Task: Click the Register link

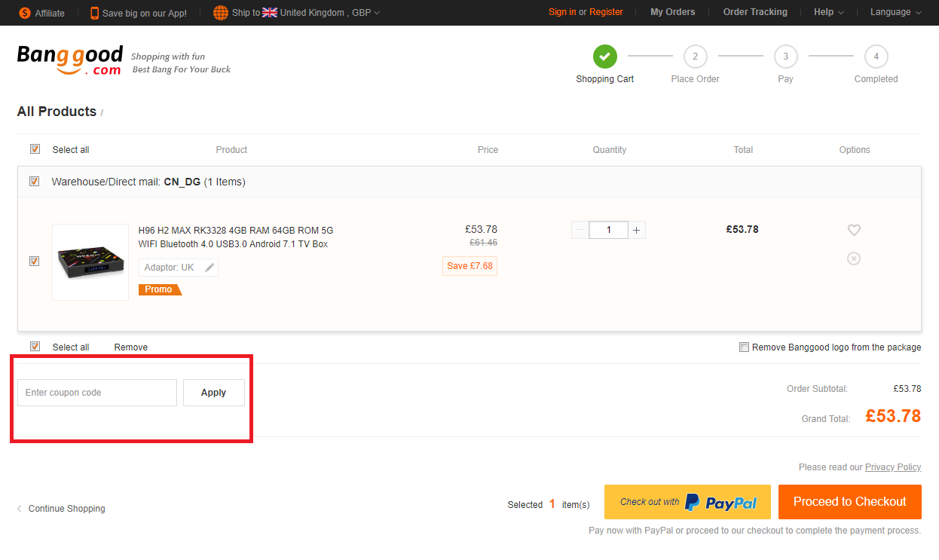Action: (x=606, y=12)
